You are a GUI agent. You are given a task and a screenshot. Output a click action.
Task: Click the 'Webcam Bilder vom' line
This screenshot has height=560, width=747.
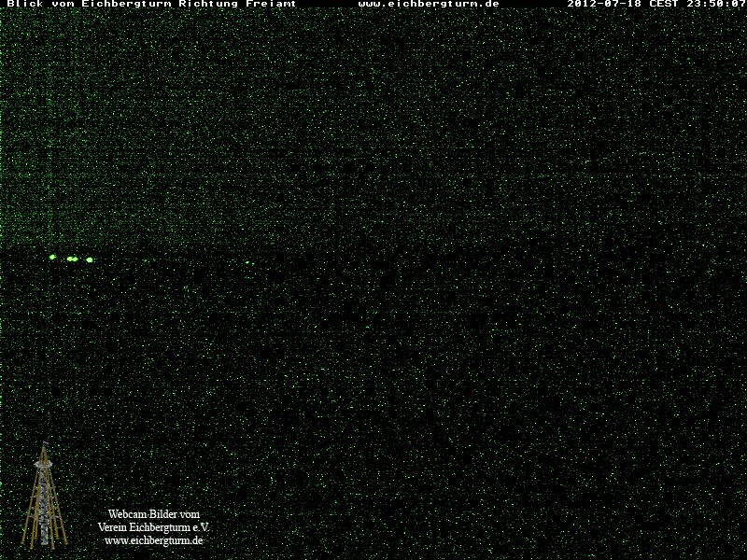(154, 514)
